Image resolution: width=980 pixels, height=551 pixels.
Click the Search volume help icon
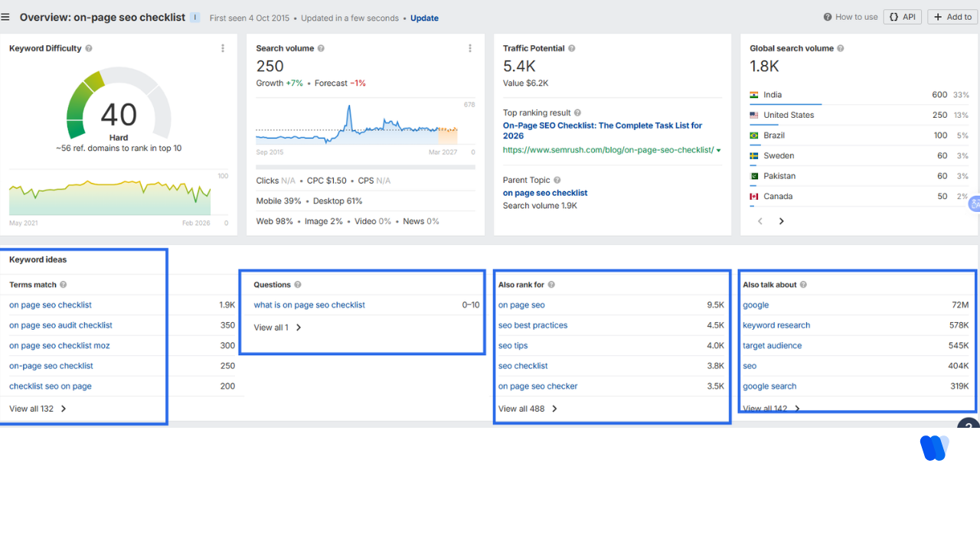click(321, 48)
